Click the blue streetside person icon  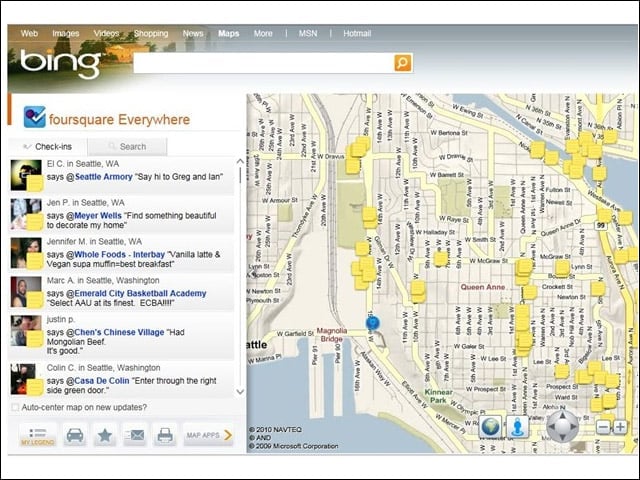point(518,427)
